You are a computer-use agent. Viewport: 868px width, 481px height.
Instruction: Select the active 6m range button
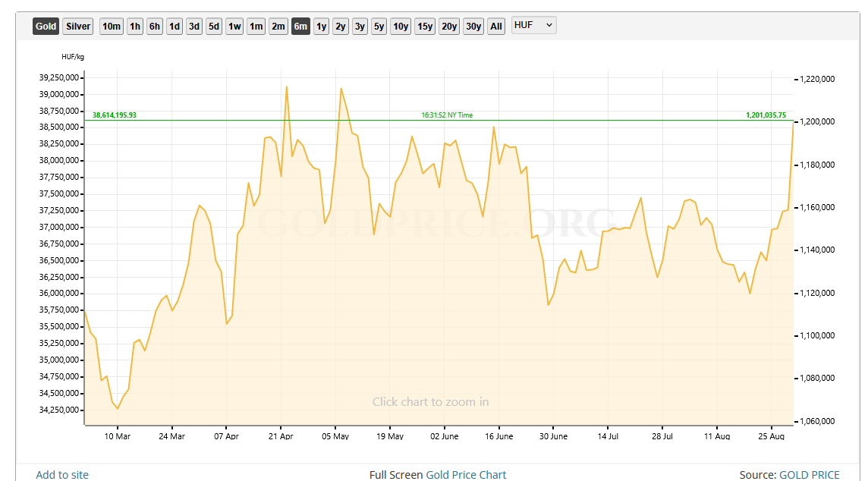tap(300, 26)
